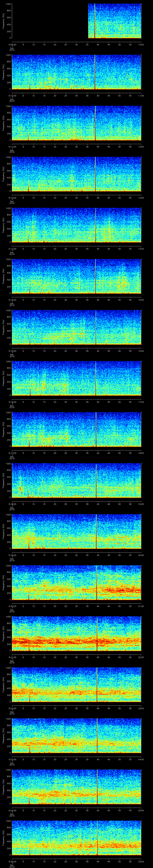
Task: Click the spectrogram panel starting at 5:18:00
Action: tap(77, 481)
